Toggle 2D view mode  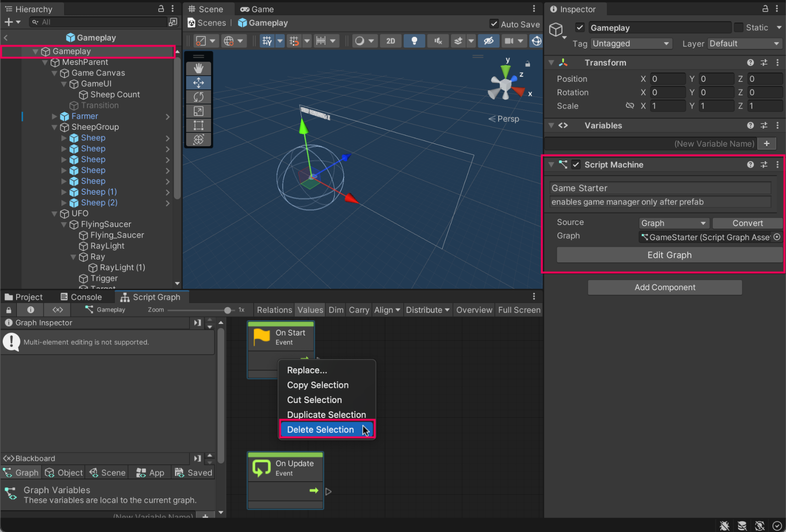[390, 41]
